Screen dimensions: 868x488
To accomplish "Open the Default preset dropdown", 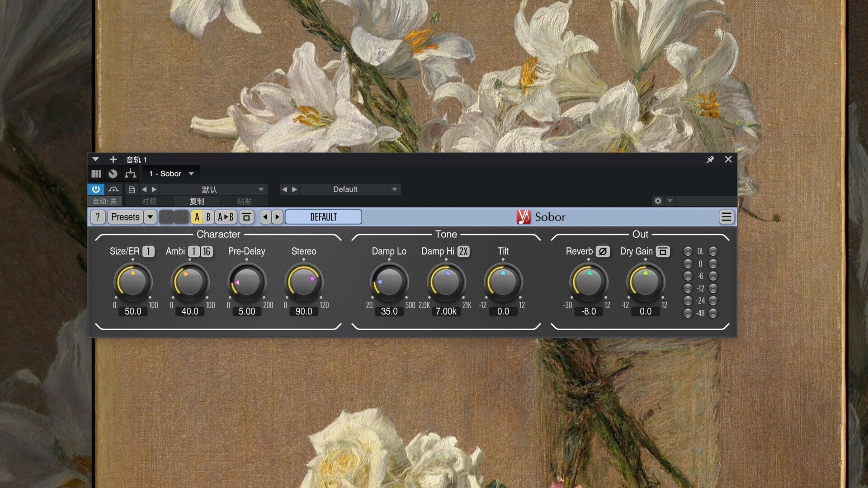I will (395, 189).
